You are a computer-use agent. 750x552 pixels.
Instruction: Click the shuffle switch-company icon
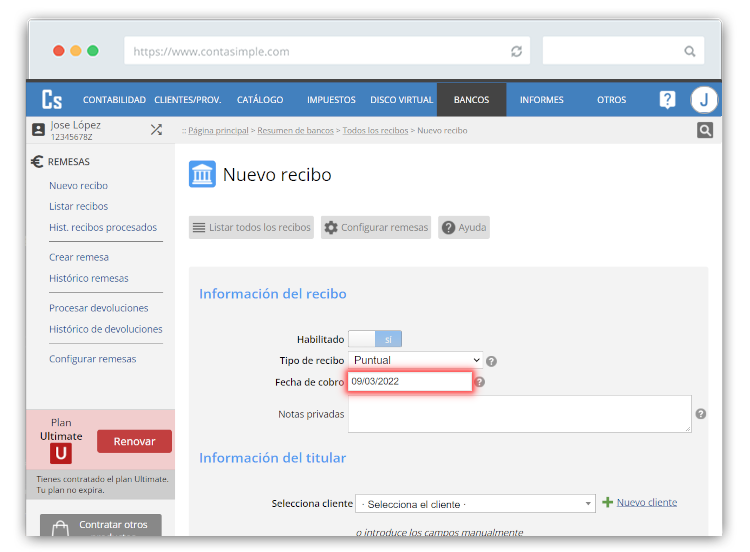tap(156, 129)
